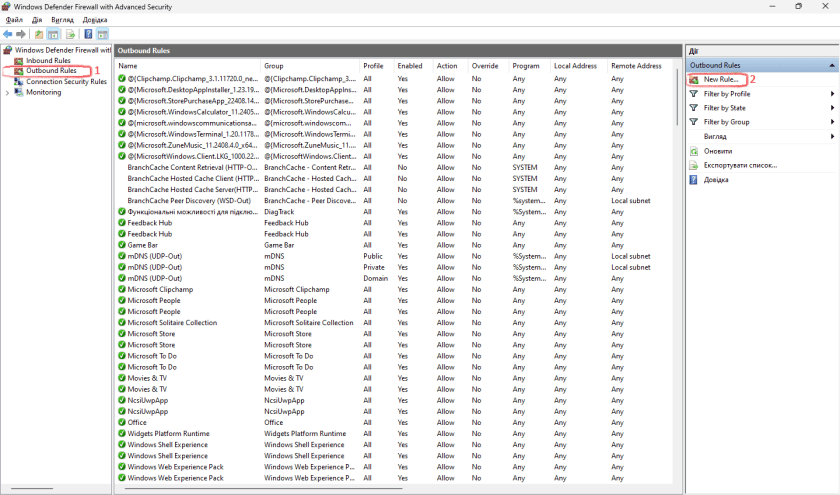Open Filter by State submenu arrow
The height and width of the screenshot is (495, 840).
pyautogui.click(x=832, y=108)
